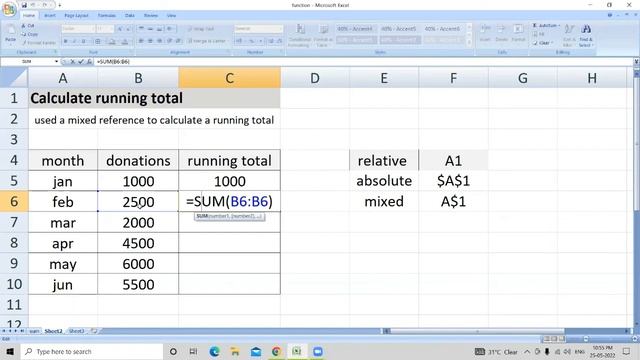Viewport: 640px width, 360px height.
Task: Open Sort & Filter menu
Action: [x=569, y=35]
